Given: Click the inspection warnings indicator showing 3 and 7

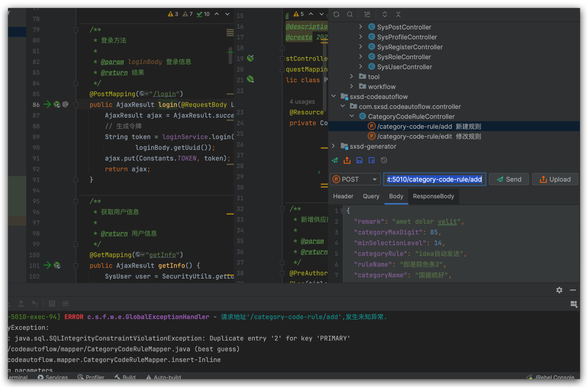Looking at the screenshot, I should [x=180, y=14].
